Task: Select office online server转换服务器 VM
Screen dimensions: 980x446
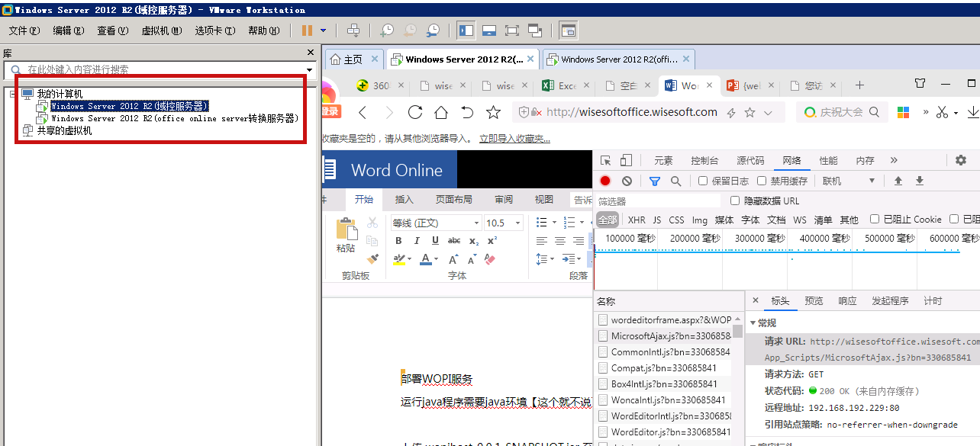Action: (175, 119)
